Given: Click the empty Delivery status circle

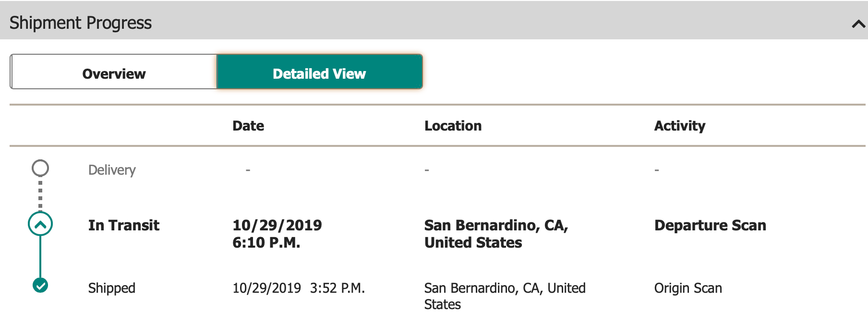Looking at the screenshot, I should pyautogui.click(x=40, y=168).
